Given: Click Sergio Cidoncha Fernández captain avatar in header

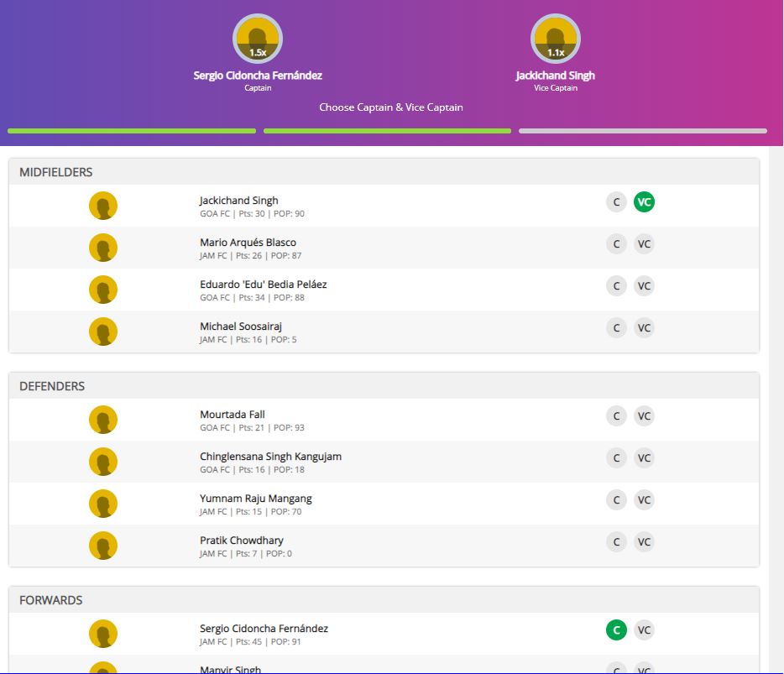Looking at the screenshot, I should coord(258,39).
